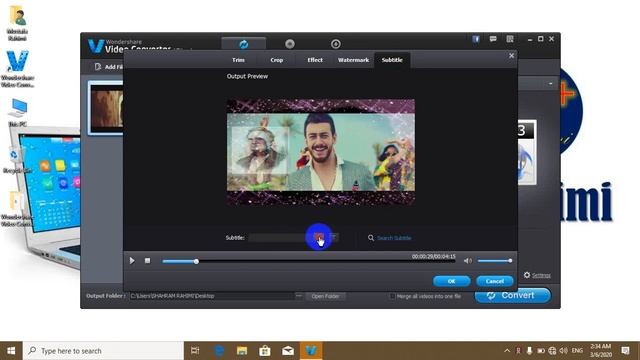Click the subtitle file input field
640x360 pixels.
click(x=281, y=238)
